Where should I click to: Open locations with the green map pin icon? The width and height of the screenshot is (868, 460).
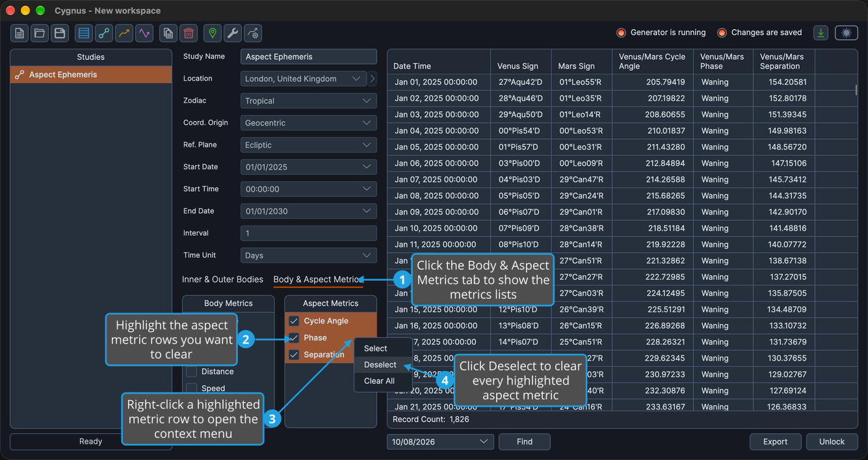(213, 33)
